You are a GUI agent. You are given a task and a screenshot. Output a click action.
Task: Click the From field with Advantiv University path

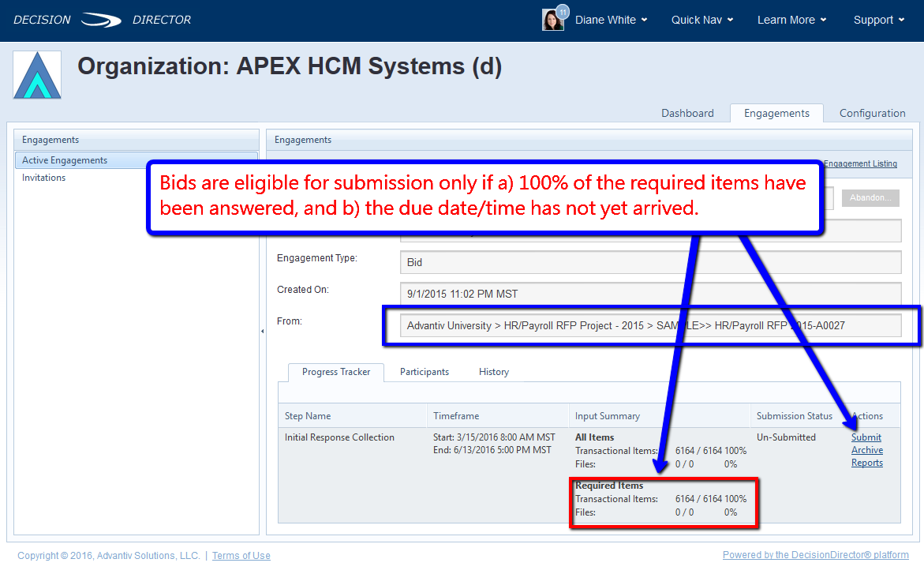point(650,325)
